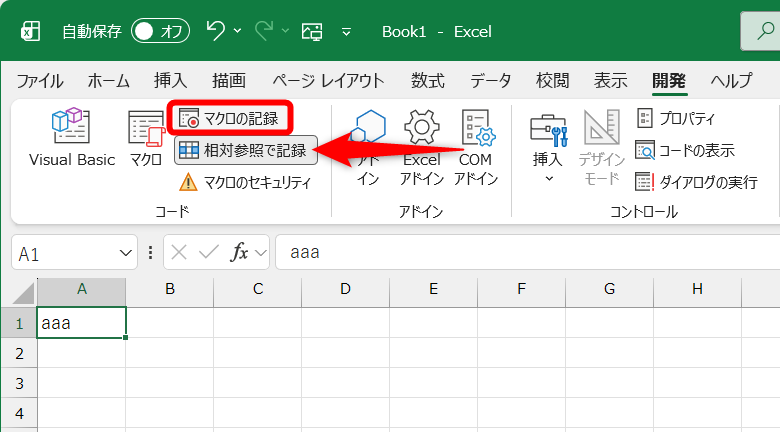Switch to the ページ レイアウト tab
This screenshot has height=432, width=780.
click(328, 80)
